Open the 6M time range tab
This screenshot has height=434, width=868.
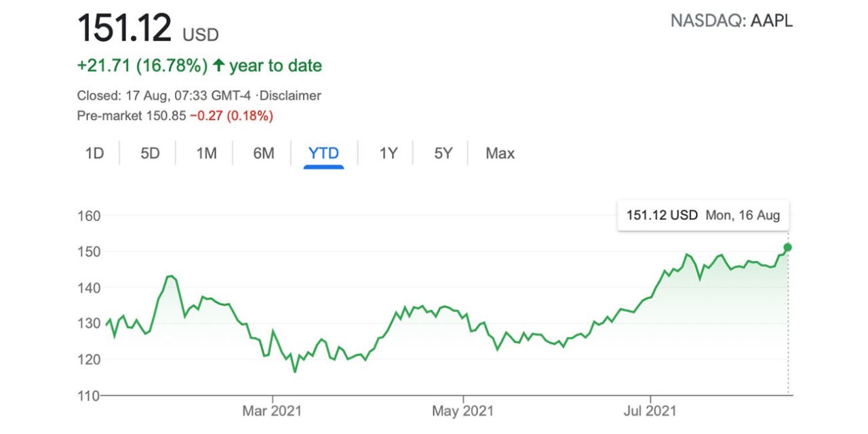263,153
